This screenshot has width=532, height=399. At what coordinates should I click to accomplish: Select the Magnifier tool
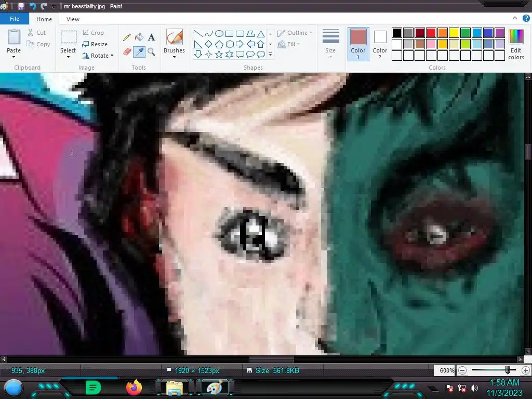pos(151,52)
